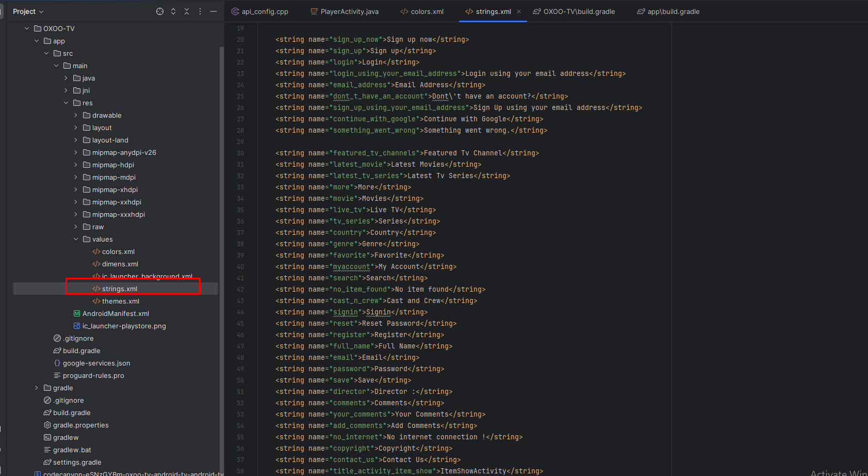Open gradlew.bat file
The image size is (868, 476).
tap(72, 450)
